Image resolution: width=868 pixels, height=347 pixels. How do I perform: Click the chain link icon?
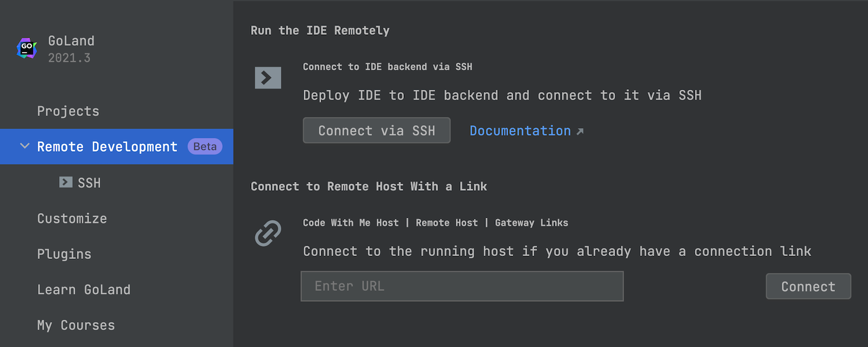(268, 233)
